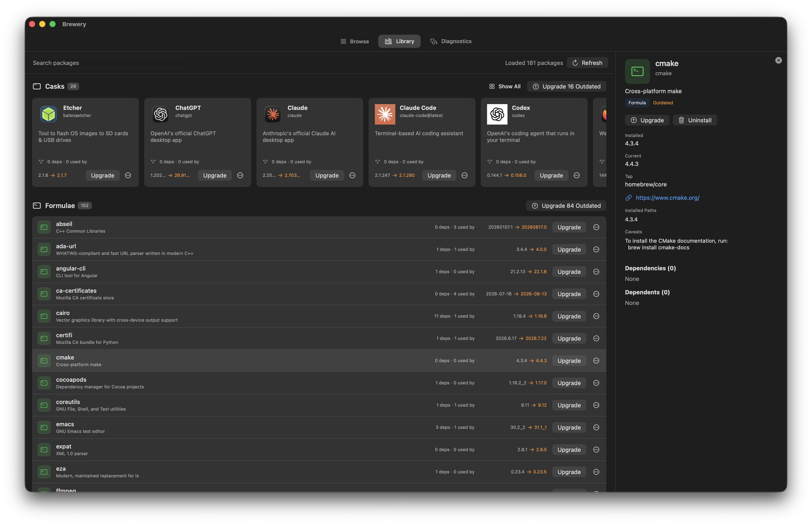The height and width of the screenshot is (525, 812).
Task: Select the emacs formula name
Action: 65,424
